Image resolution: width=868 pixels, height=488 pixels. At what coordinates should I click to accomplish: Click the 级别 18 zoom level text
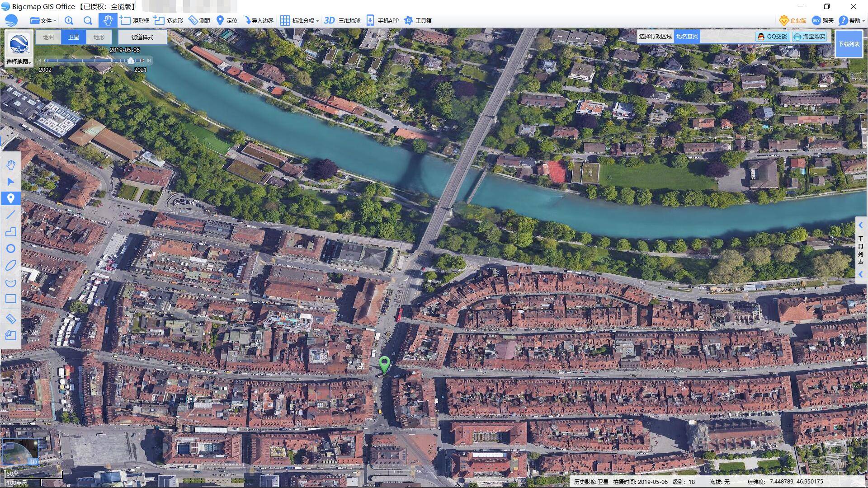pyautogui.click(x=684, y=482)
